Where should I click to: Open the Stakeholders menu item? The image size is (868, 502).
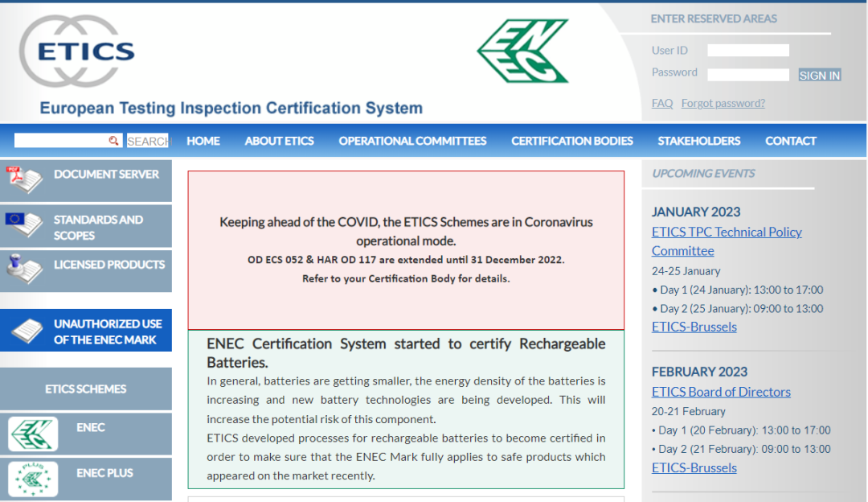[x=698, y=141]
